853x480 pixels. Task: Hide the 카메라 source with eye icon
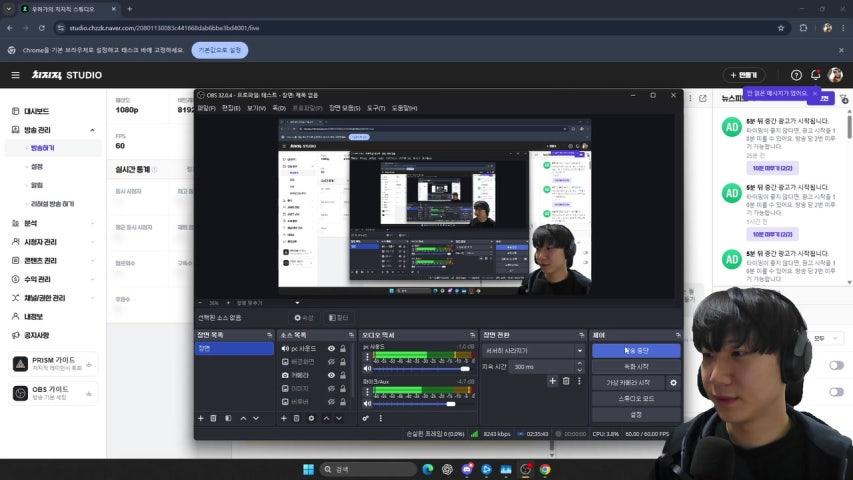(x=331, y=375)
